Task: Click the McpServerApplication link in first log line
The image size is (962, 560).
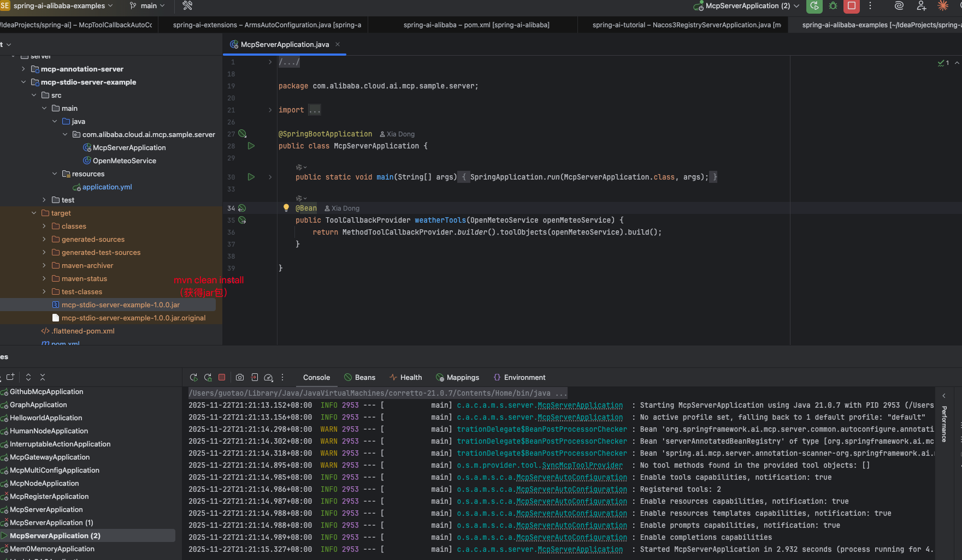Action: pos(580,406)
